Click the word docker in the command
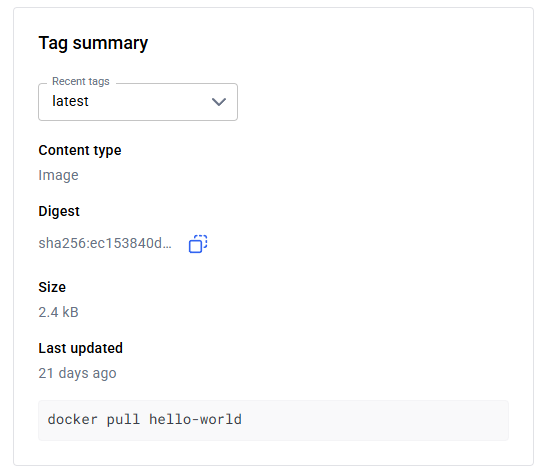The height and width of the screenshot is (472, 549). (72, 419)
